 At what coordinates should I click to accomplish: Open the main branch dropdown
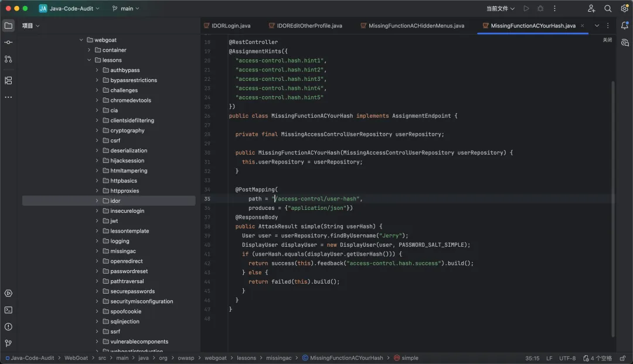(x=126, y=9)
